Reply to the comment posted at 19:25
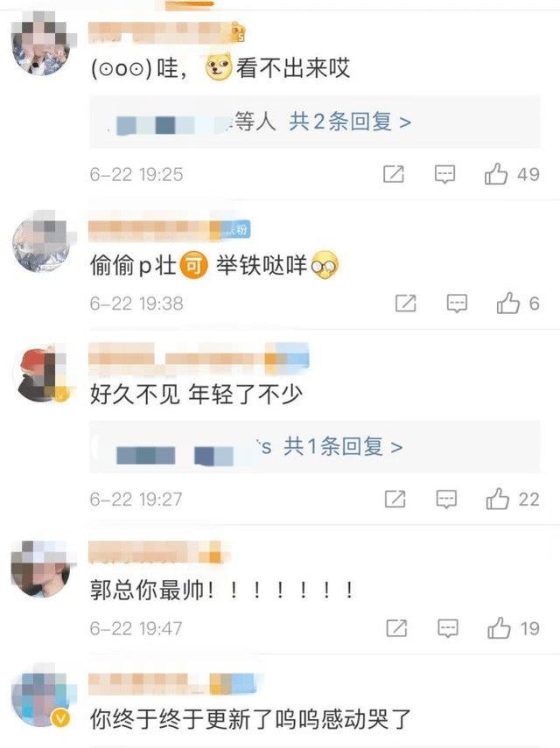Screen dimensions: 560x748 pos(444,175)
